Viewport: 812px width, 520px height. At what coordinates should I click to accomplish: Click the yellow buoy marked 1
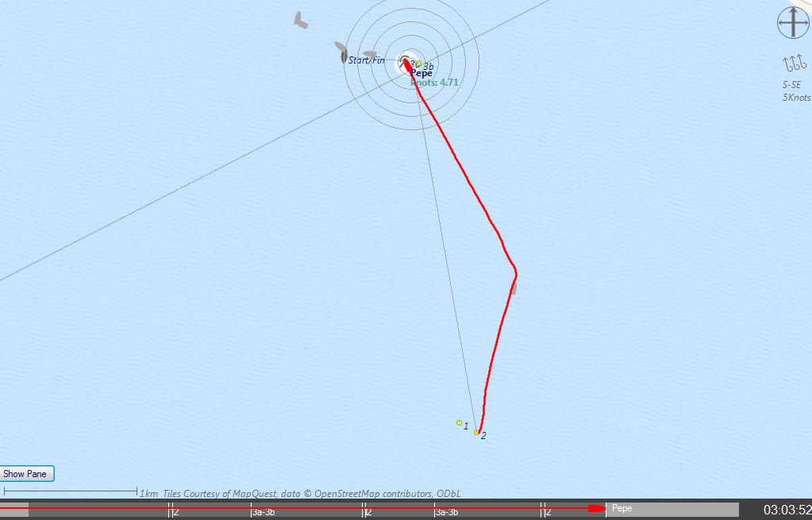tap(459, 422)
